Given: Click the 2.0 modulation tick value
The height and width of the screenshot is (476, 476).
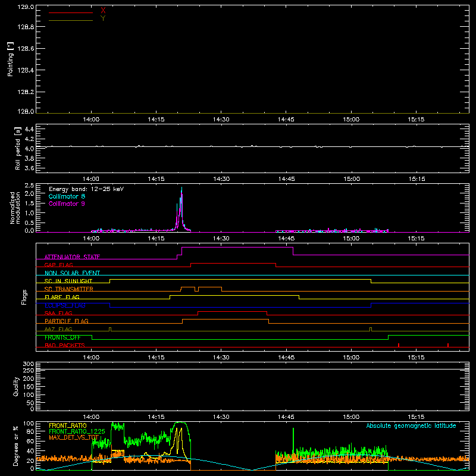Looking at the screenshot, I should tap(29, 194).
